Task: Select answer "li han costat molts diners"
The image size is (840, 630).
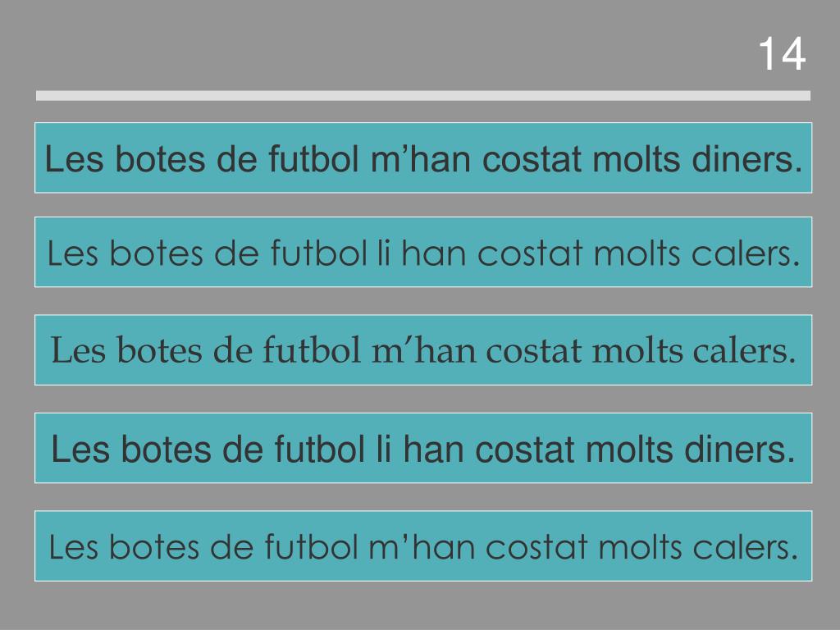Action: click(x=423, y=449)
